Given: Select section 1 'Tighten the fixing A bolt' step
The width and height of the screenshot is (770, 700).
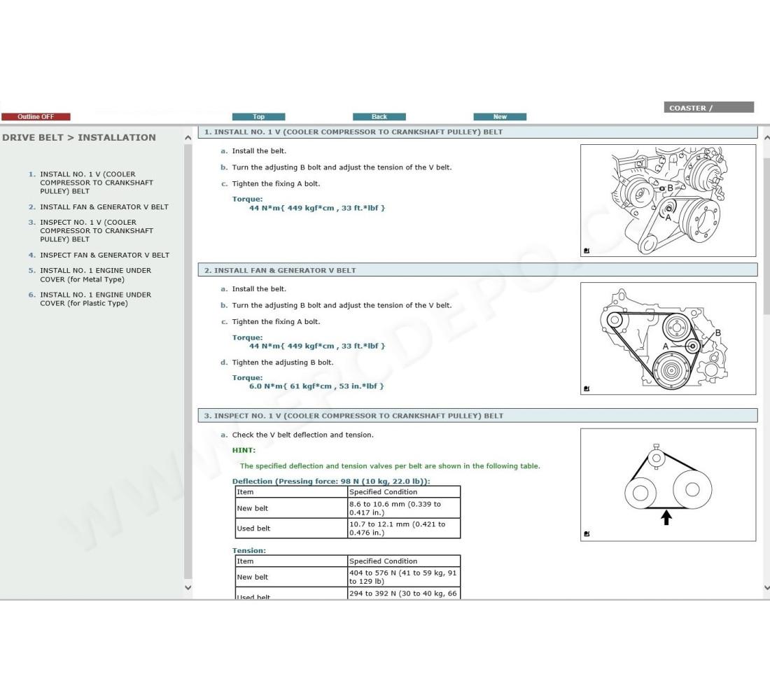Looking at the screenshot, I should coord(276,183).
